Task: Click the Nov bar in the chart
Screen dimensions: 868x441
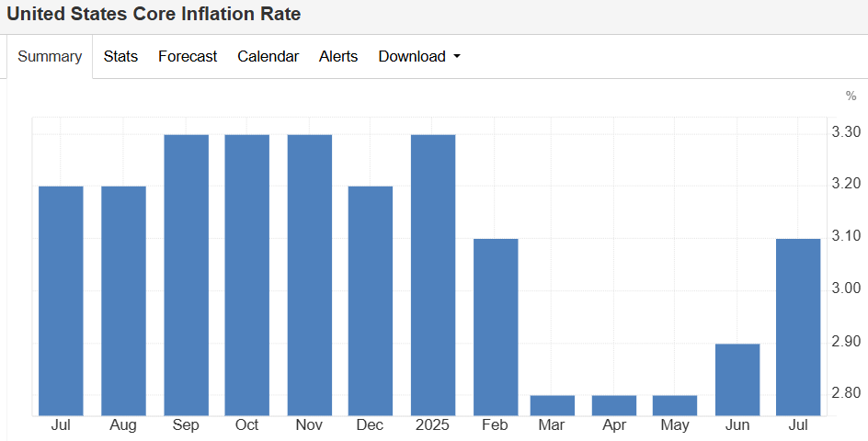Action: point(310,275)
